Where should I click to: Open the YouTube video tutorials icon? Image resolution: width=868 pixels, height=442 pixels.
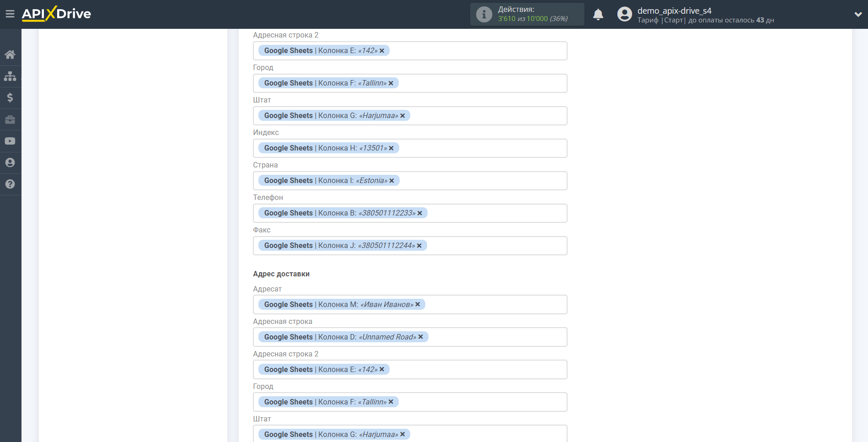pos(10,141)
